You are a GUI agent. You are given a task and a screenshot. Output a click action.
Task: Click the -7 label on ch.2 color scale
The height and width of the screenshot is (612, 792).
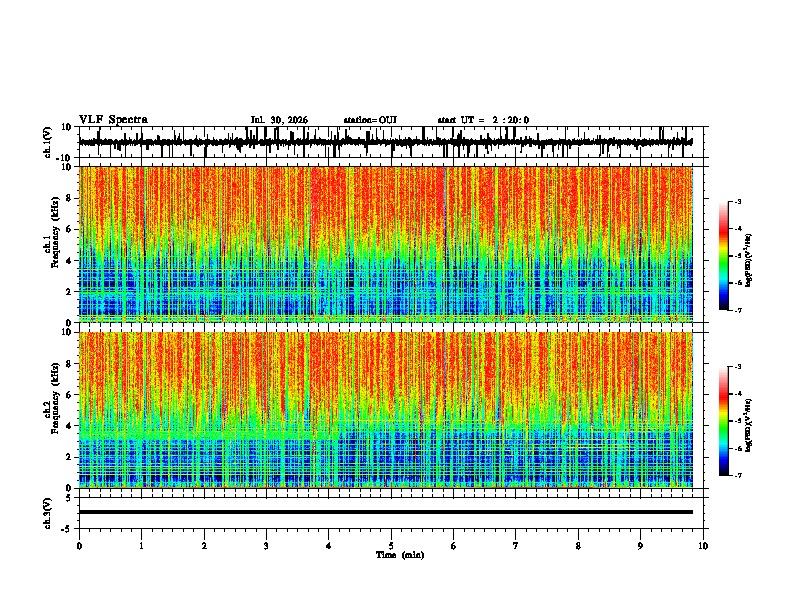(737, 475)
